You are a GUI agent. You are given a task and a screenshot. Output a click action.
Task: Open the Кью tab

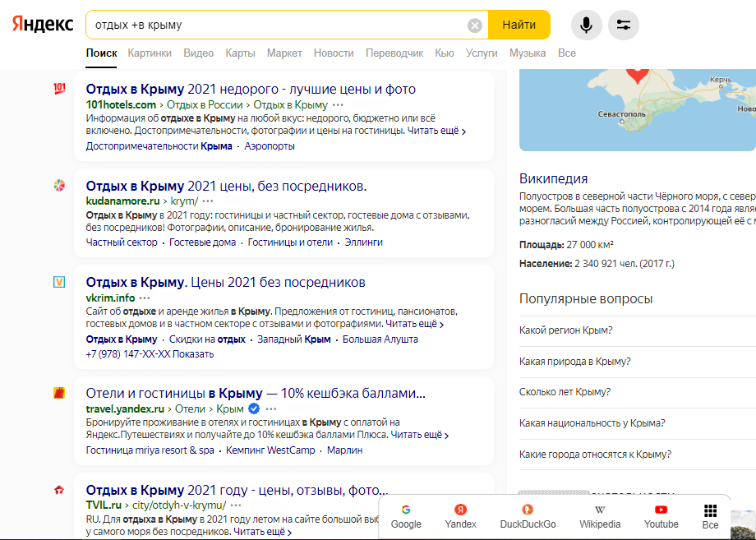point(445,53)
